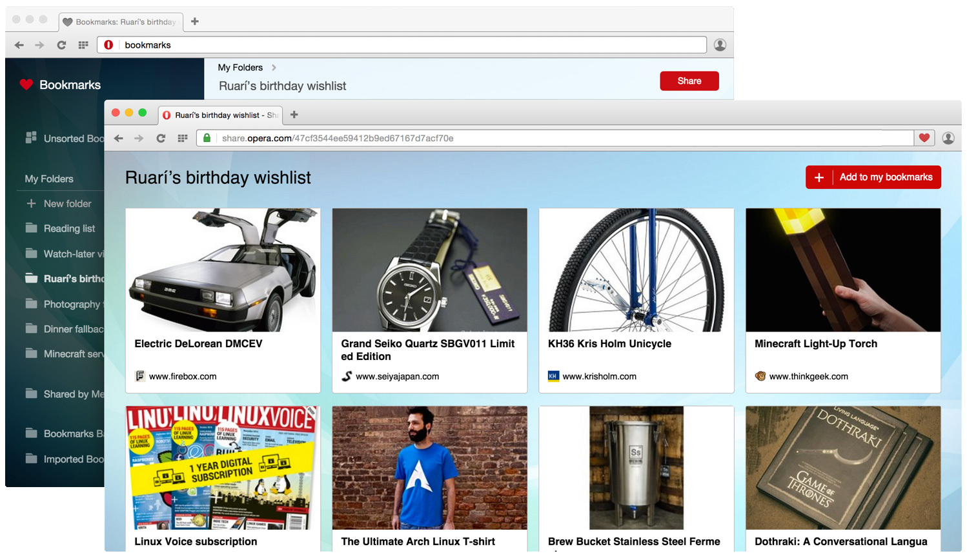Click the seiyajapan.com favicon
This screenshot has width=967, height=560.
[347, 376]
